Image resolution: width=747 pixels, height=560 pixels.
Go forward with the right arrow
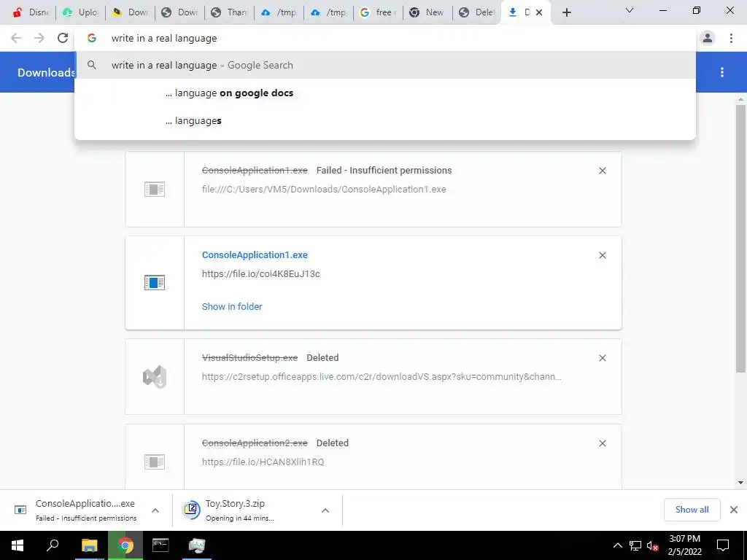point(39,38)
